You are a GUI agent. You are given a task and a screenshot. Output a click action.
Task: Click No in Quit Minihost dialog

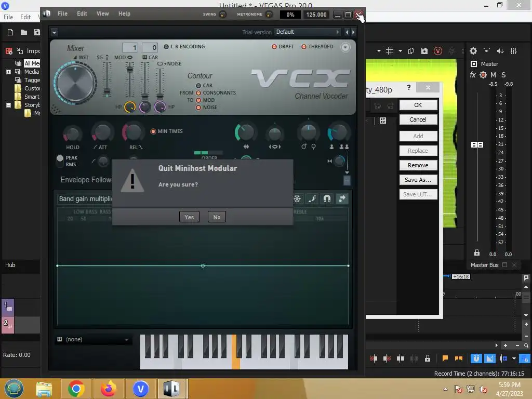(217, 217)
